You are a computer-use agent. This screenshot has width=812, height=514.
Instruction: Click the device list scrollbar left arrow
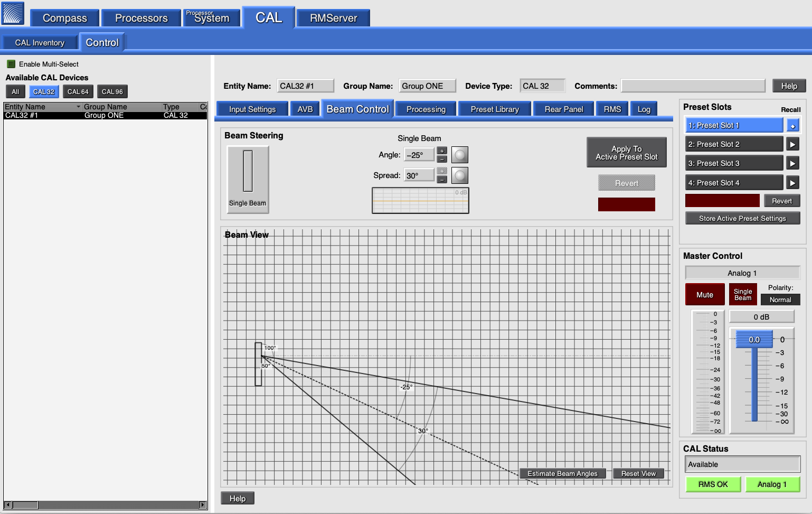(7, 505)
